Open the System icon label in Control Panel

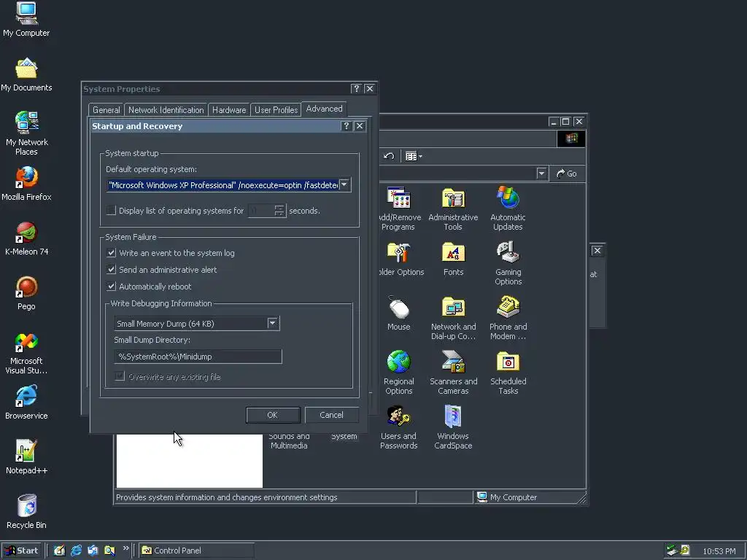point(344,436)
